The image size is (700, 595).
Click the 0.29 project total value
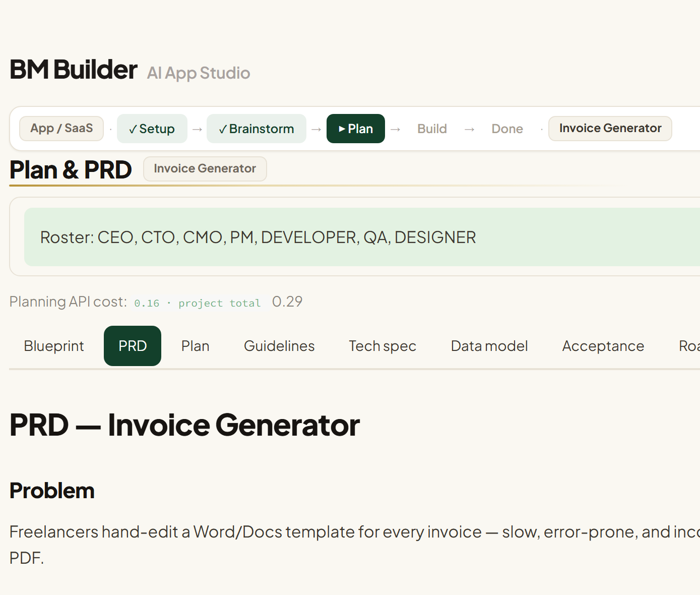pyautogui.click(x=287, y=302)
